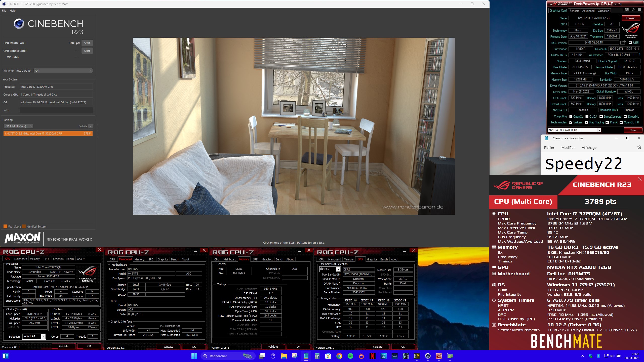Viewport: 644px width, 362px height.
Task: Click Validate in the first CPU-Z window
Action: [x=64, y=346]
